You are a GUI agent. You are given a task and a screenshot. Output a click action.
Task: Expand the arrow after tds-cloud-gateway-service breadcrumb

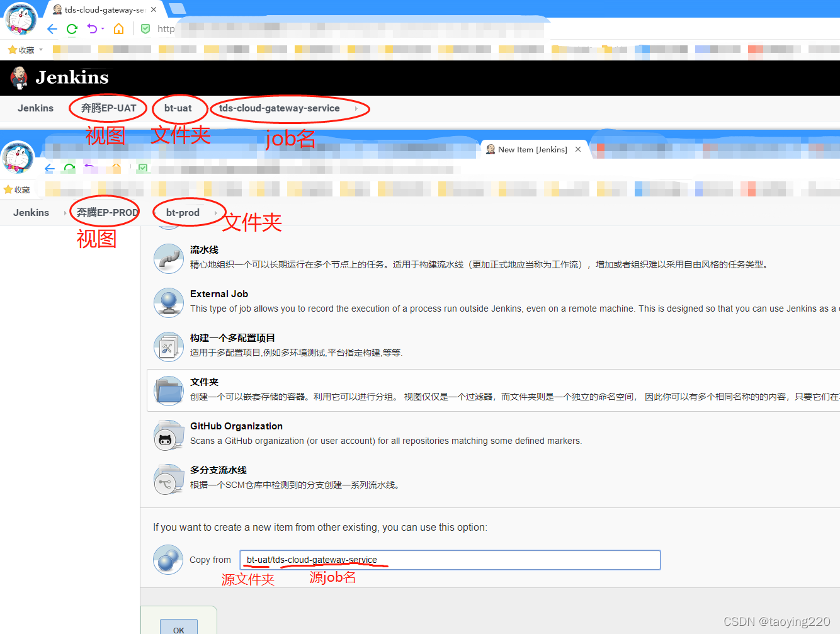356,108
